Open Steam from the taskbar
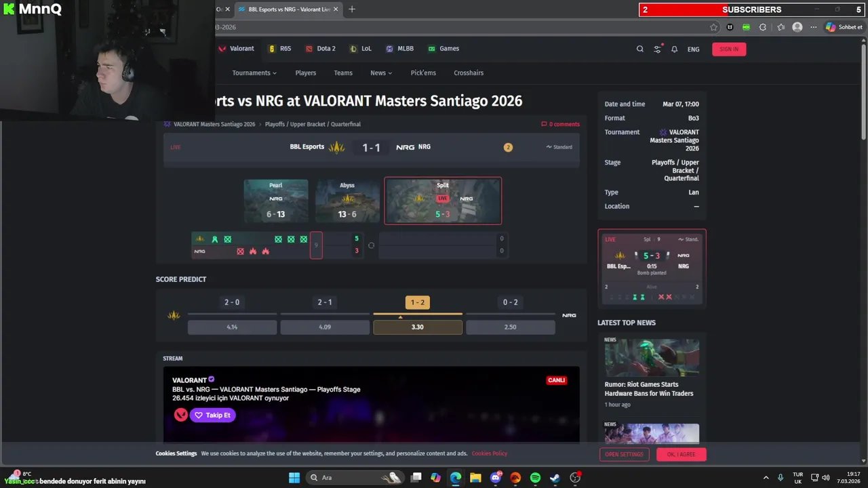868x488 pixels. point(555,478)
